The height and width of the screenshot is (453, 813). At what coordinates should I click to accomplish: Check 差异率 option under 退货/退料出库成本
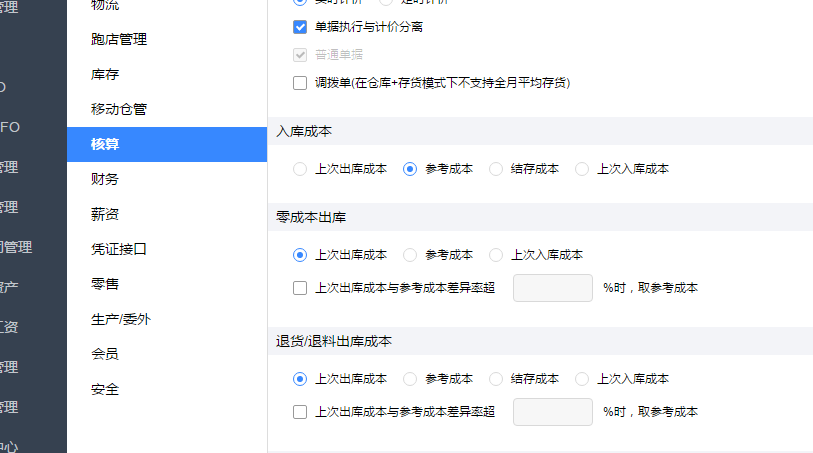[300, 412]
